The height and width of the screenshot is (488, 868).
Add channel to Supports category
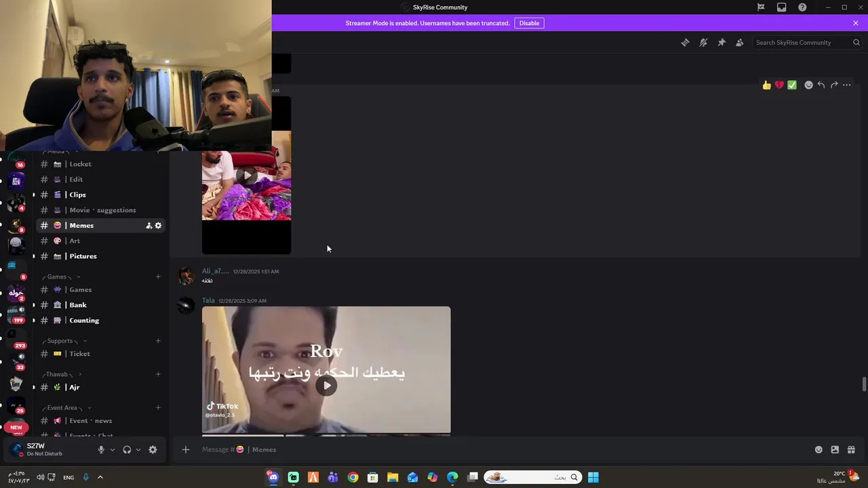click(x=158, y=341)
